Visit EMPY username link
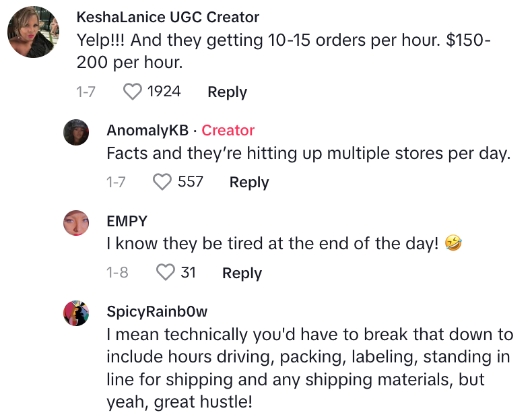This screenshot has height=419, width=532. click(x=127, y=221)
